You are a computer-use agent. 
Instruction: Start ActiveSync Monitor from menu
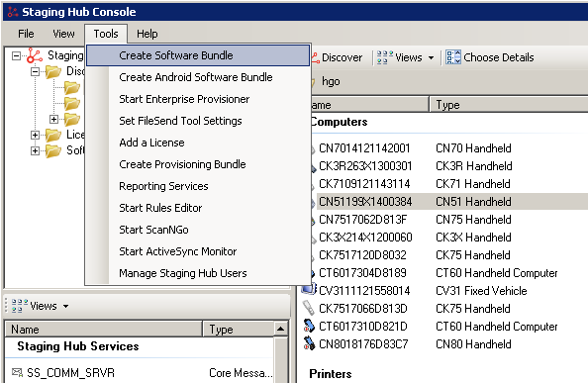(x=178, y=251)
